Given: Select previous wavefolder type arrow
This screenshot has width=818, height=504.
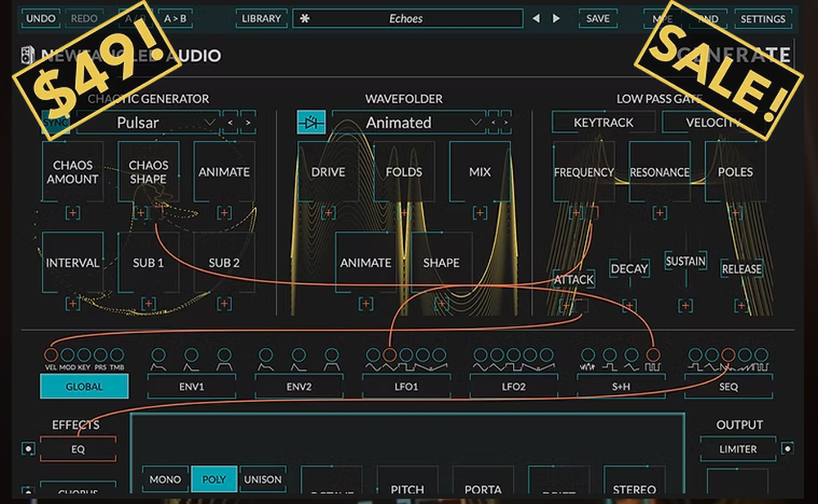Looking at the screenshot, I should point(493,123).
